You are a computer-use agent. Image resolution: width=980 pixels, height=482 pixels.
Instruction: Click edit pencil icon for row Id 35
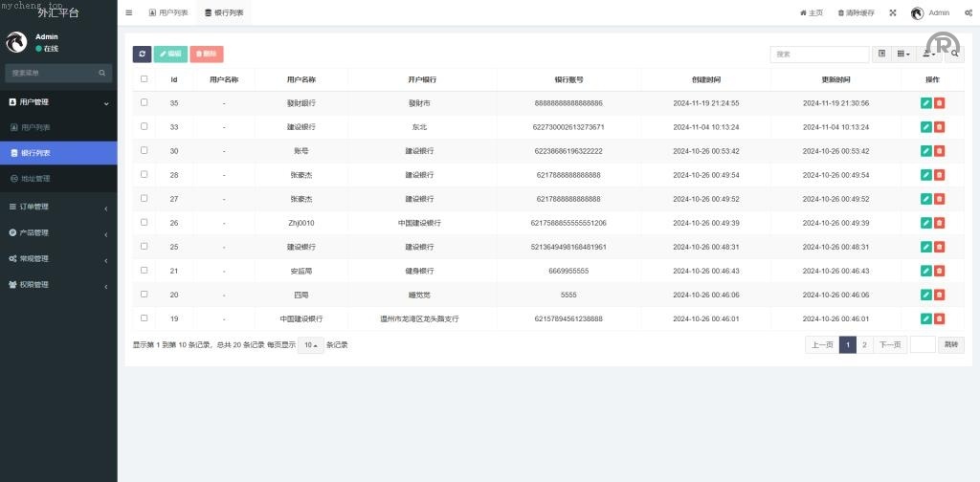point(925,102)
